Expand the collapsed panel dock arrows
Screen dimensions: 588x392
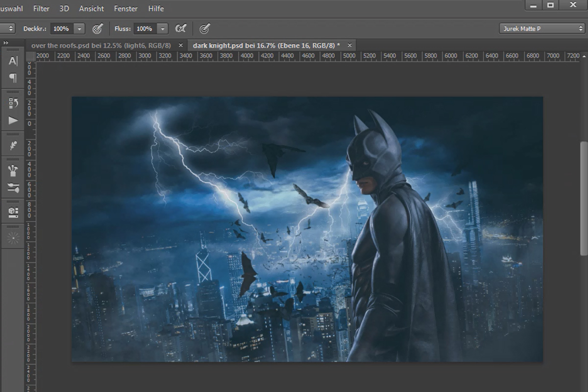pos(6,43)
